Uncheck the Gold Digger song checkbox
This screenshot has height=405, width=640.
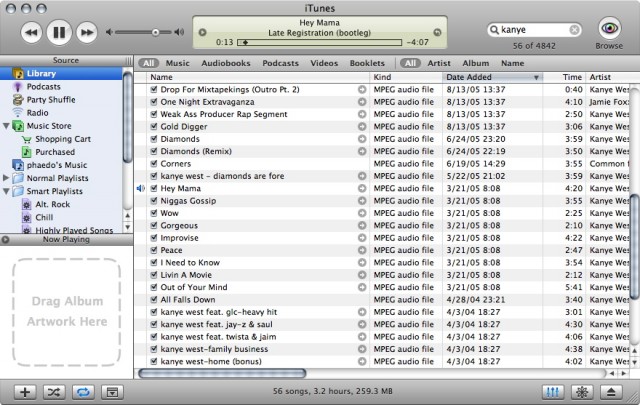(x=154, y=127)
